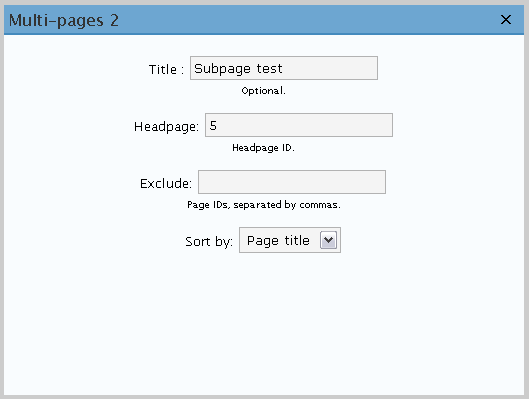This screenshot has width=529, height=399.
Task: Click the empty dialog area below Sort by
Action: click(x=264, y=320)
